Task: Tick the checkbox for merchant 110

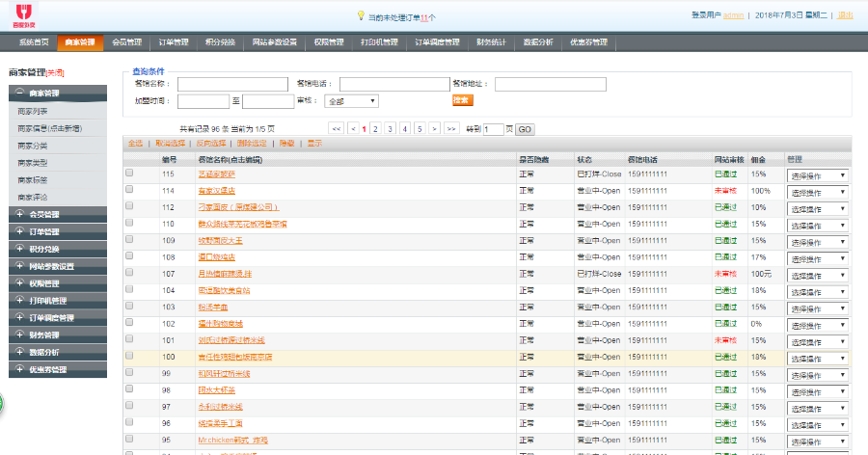Action: 129,224
